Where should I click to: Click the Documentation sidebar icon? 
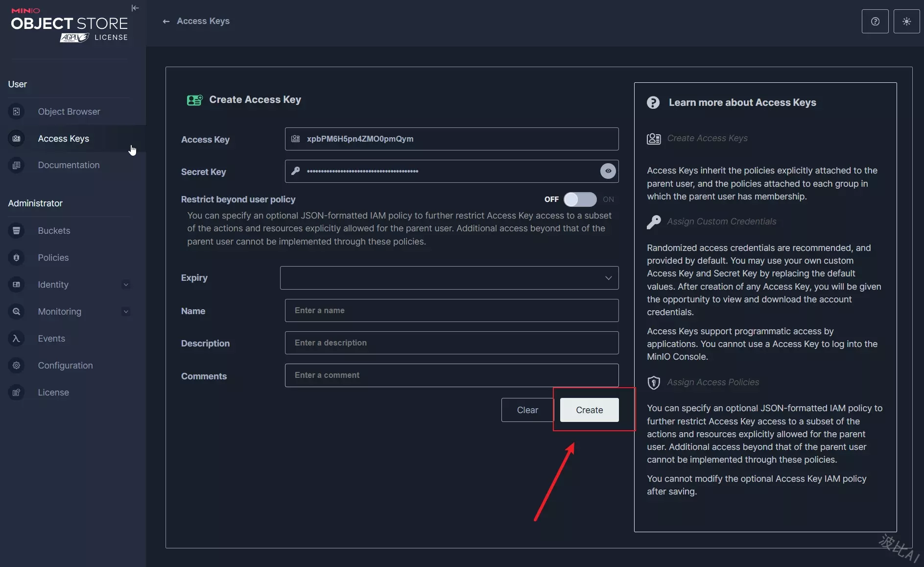17,165
